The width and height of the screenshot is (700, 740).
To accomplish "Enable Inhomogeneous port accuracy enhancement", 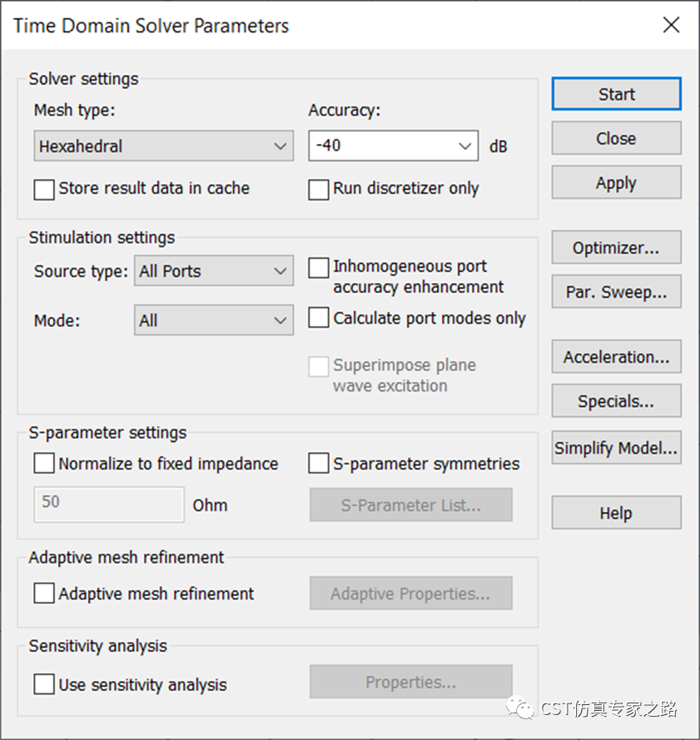I will (x=319, y=267).
